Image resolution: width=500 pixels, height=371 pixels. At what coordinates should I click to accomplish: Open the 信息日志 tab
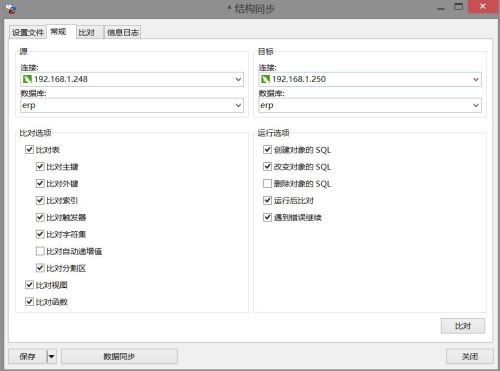(x=123, y=32)
